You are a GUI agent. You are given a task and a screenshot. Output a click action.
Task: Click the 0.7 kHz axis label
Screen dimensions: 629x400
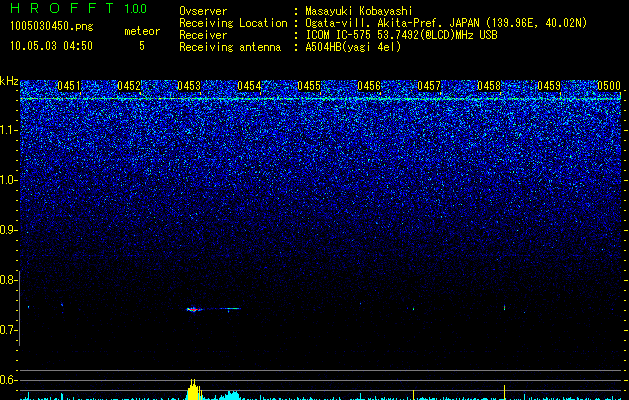[7, 330]
